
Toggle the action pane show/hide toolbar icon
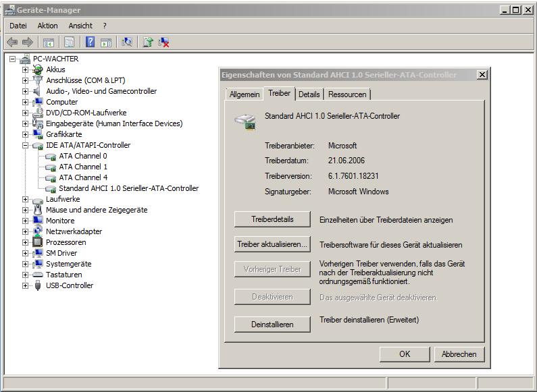(106, 42)
